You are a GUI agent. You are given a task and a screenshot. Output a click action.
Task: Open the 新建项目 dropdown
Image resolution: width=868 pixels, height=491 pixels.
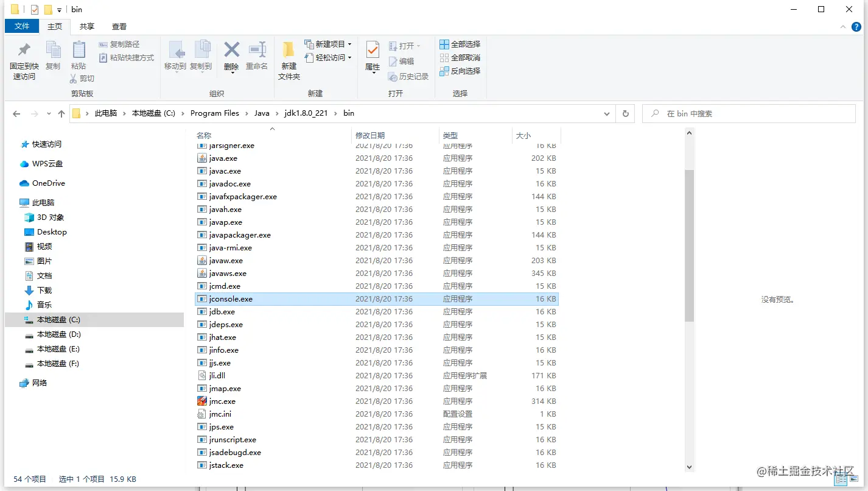328,44
